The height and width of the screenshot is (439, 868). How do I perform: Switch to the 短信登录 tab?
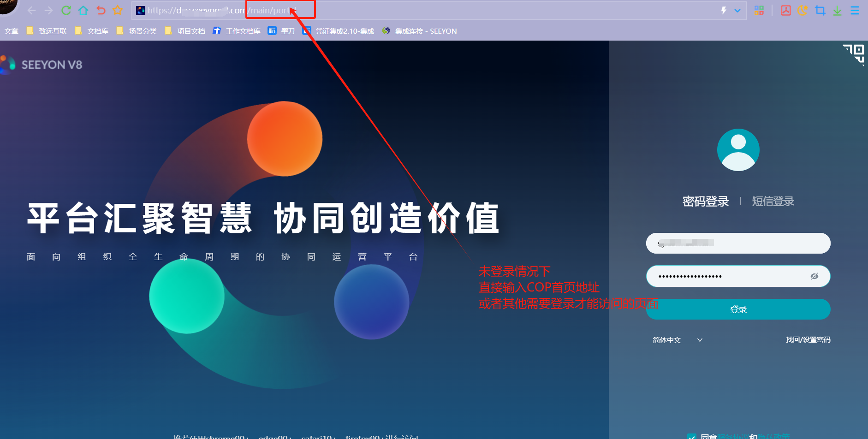click(x=773, y=202)
